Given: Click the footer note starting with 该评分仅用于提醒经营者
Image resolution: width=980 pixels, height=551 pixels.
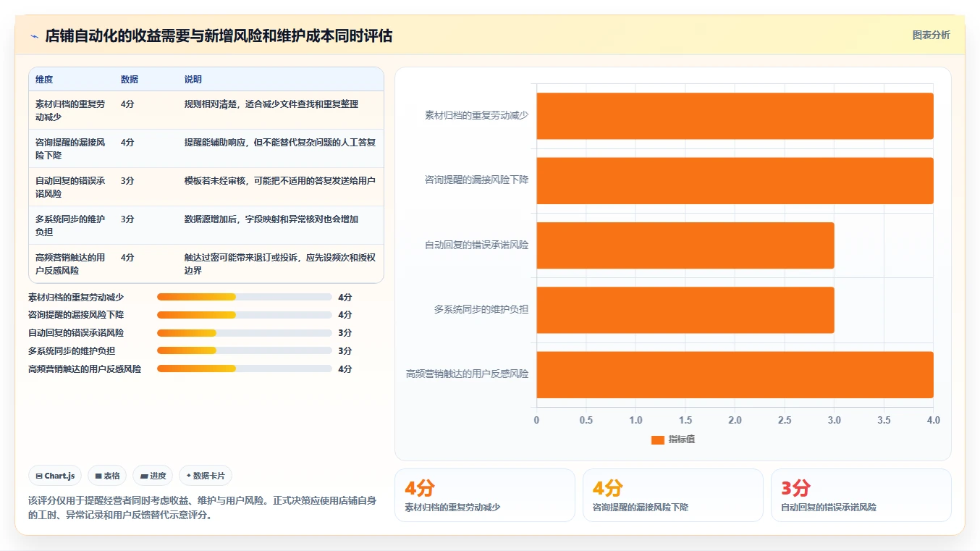Looking at the screenshot, I should pyautogui.click(x=203, y=508).
